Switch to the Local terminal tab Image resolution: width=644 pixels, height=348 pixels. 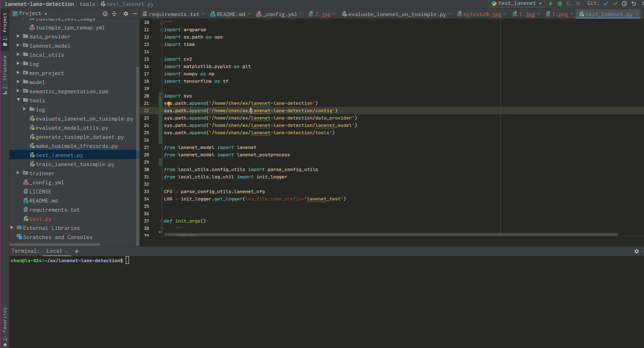54,251
